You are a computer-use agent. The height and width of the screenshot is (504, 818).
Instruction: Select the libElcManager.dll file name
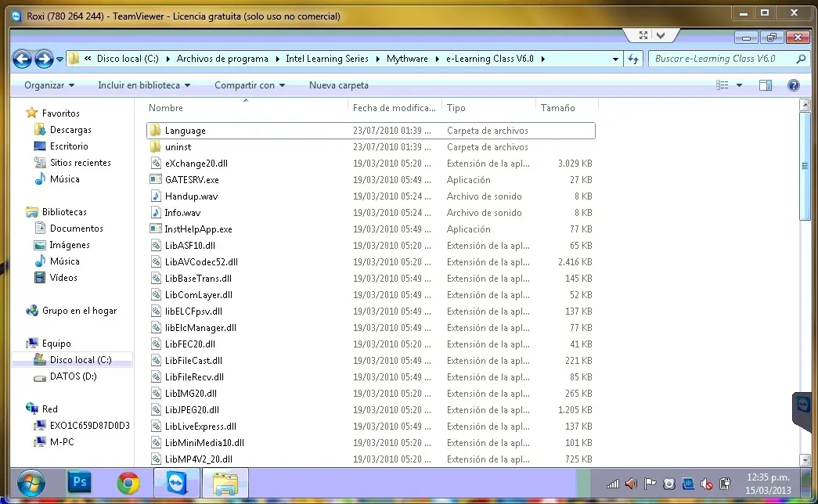point(200,328)
